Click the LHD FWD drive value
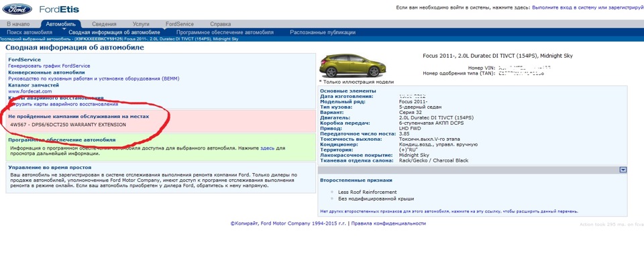This screenshot has width=644, height=269. (x=411, y=129)
